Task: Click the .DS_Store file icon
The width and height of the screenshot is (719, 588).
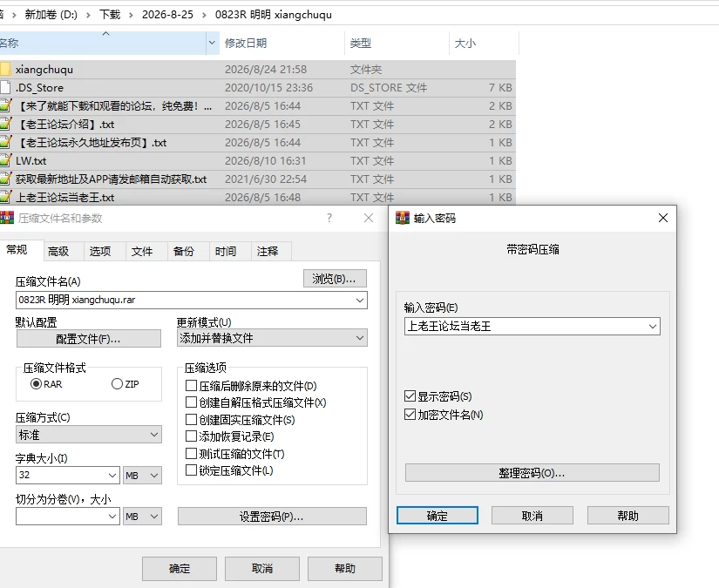Action: (x=5, y=87)
